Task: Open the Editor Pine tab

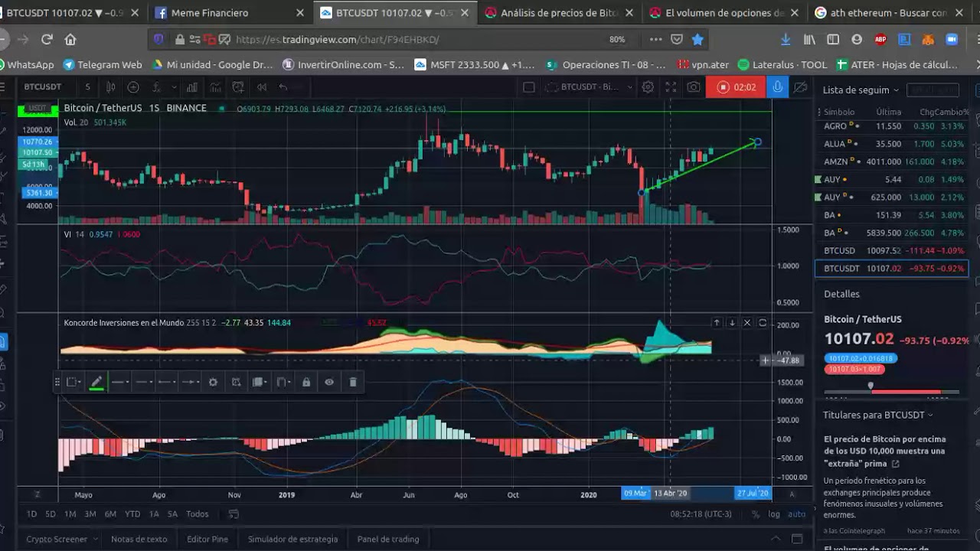Action: 207,539
